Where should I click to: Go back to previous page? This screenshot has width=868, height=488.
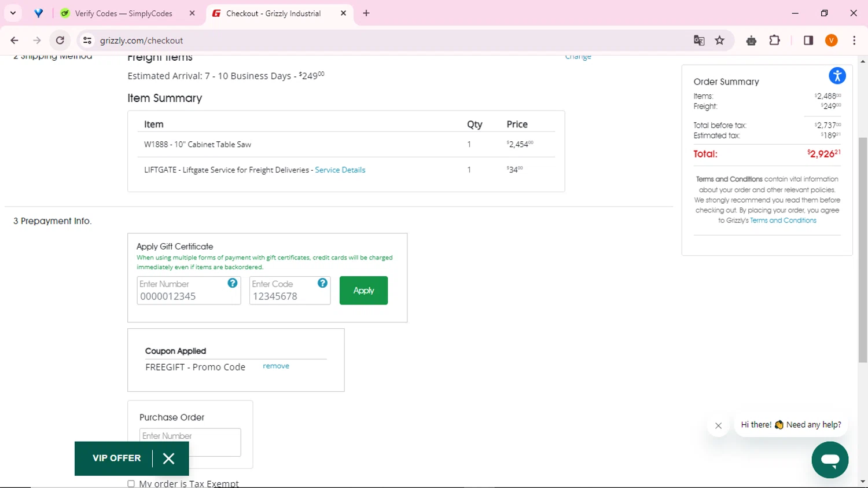pyautogui.click(x=14, y=41)
